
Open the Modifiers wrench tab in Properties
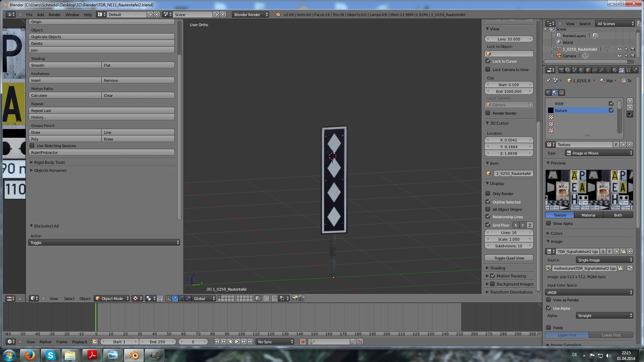tap(601, 70)
